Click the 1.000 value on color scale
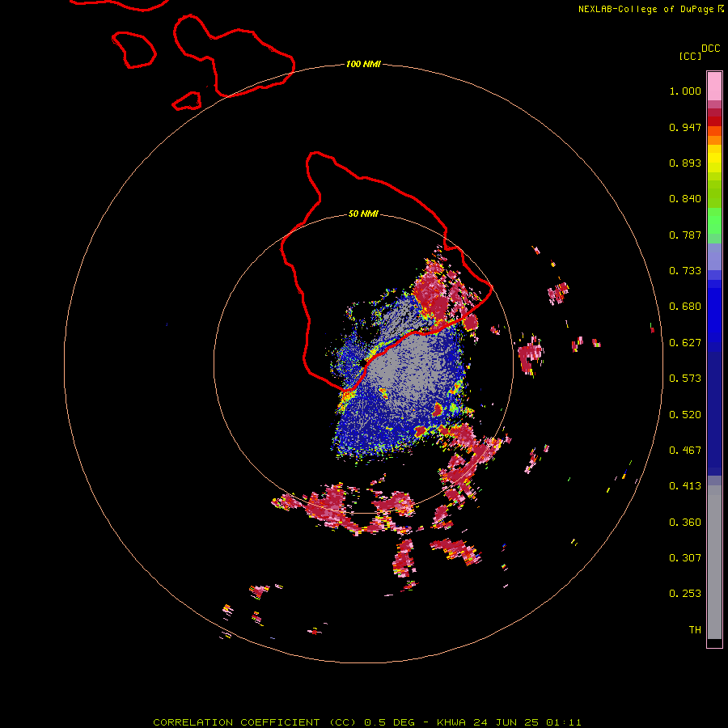Image resolution: width=728 pixels, height=728 pixels. coord(685,91)
